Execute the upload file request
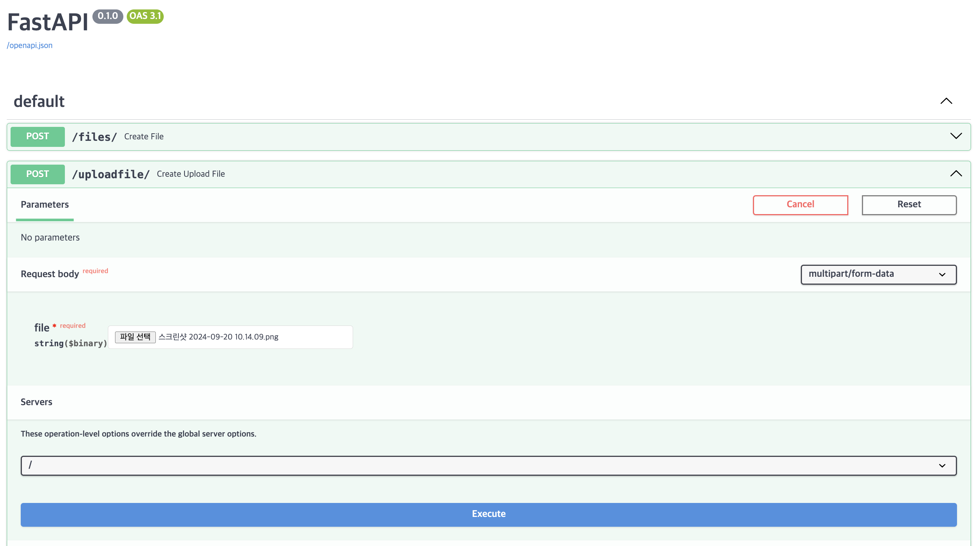980x546 pixels. [x=488, y=514]
